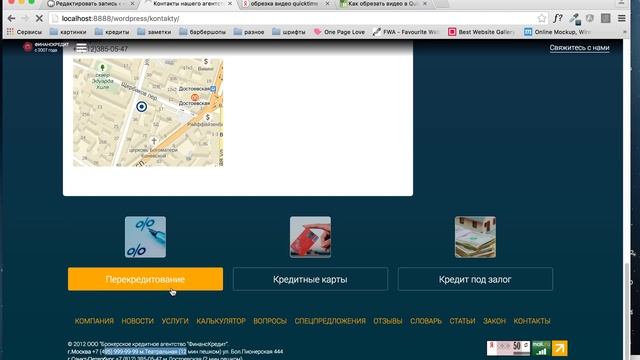Click the Достоевская metro icon on map
Screen dimensions: 640x360
(195, 97)
